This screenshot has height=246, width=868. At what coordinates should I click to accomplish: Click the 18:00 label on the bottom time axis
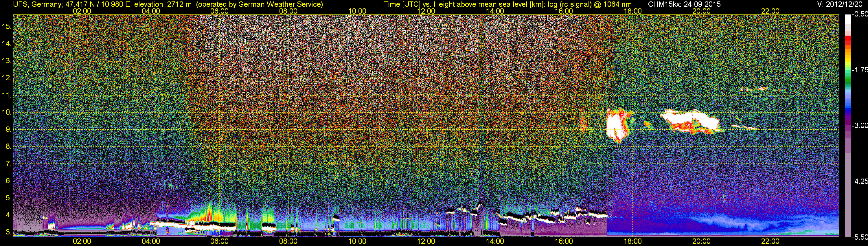[632, 241]
